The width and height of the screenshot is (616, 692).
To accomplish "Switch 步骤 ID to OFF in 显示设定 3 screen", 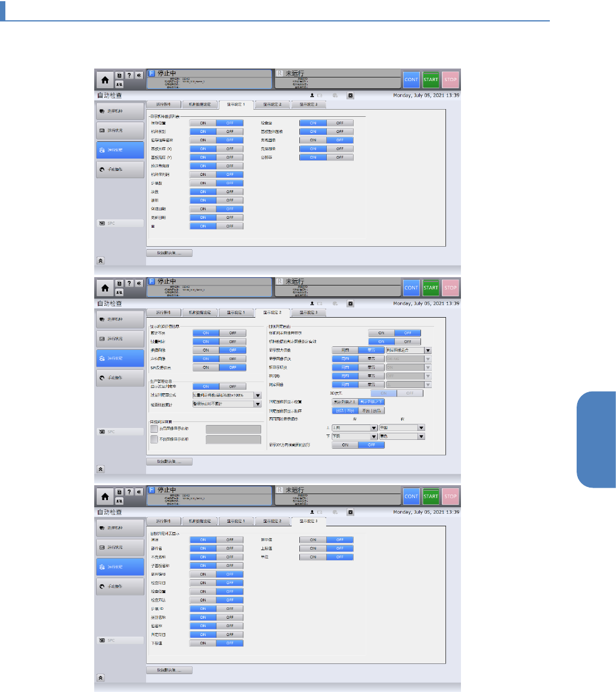I will coord(230,609).
